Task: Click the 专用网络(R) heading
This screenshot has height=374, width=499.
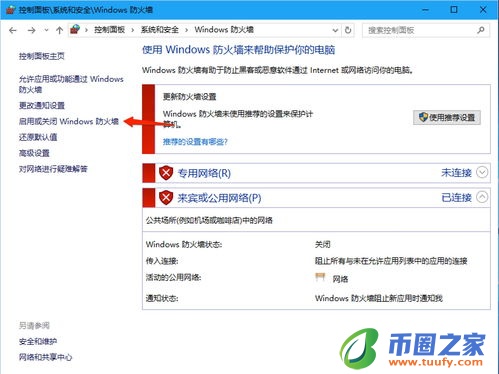Action: coord(204,173)
